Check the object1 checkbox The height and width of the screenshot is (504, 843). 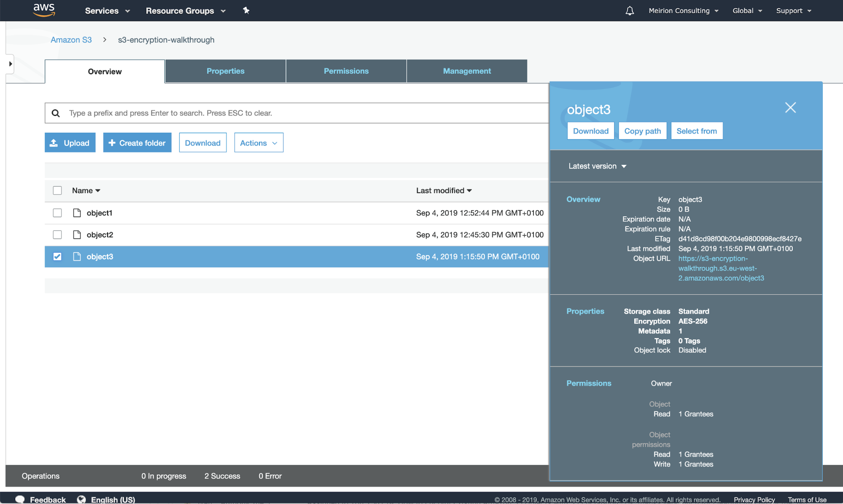pos(57,213)
